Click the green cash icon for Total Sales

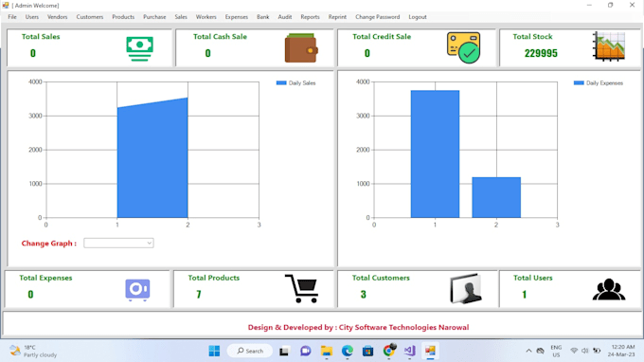pyautogui.click(x=139, y=49)
